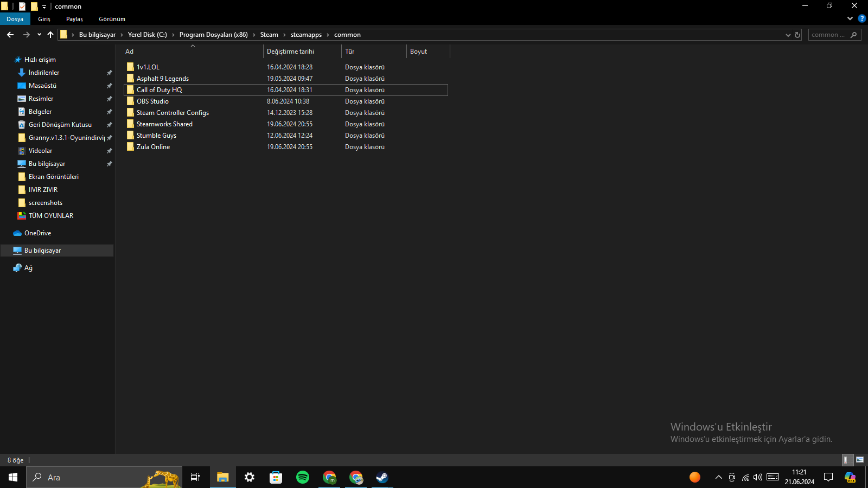Refresh the common folder view
This screenshot has height=488, width=868.
(x=797, y=35)
